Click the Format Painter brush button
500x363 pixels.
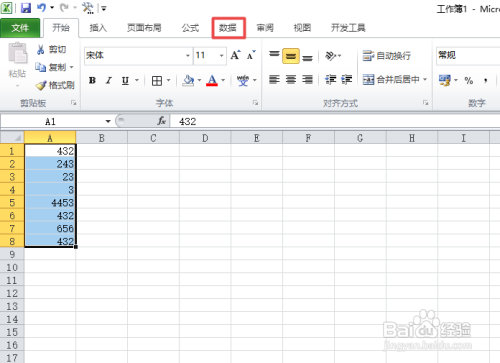coord(55,85)
